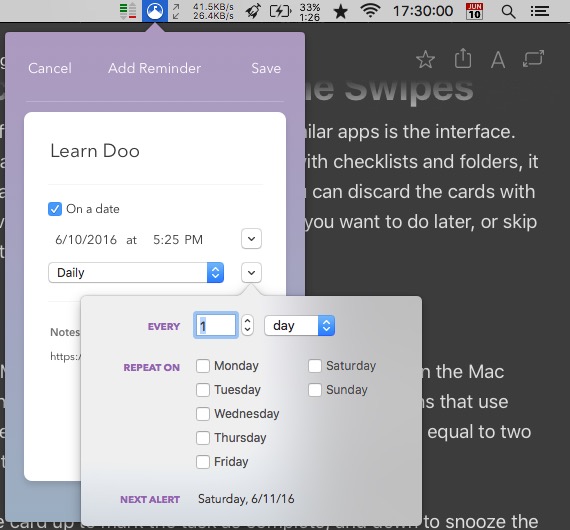Click the share icon in the article window
Image resolution: width=570 pixels, height=530 pixels.
(x=463, y=58)
